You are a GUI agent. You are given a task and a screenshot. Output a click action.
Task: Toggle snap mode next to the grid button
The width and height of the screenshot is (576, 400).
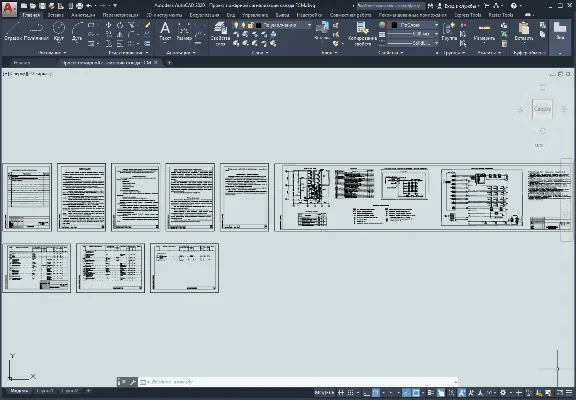point(351,393)
